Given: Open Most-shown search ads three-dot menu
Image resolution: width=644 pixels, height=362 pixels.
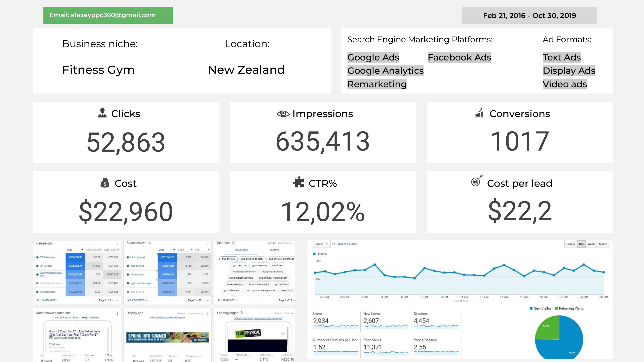Looking at the screenshot, I should [x=117, y=313].
